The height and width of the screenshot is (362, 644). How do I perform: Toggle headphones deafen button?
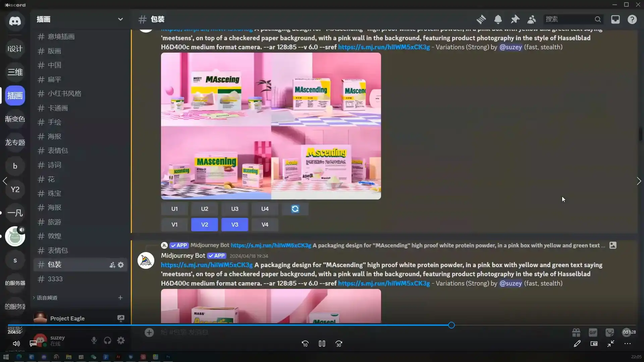(107, 341)
